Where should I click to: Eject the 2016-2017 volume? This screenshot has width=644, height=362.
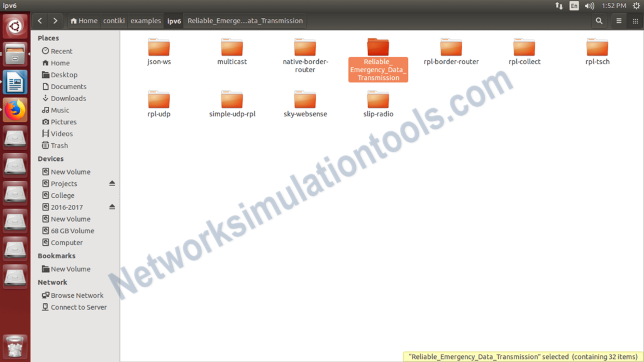coord(112,207)
